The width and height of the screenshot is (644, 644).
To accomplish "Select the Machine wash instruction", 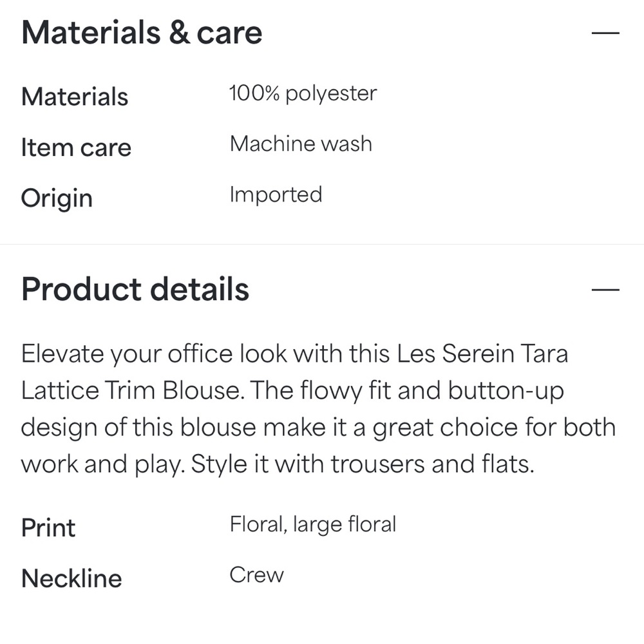I will 301,144.
